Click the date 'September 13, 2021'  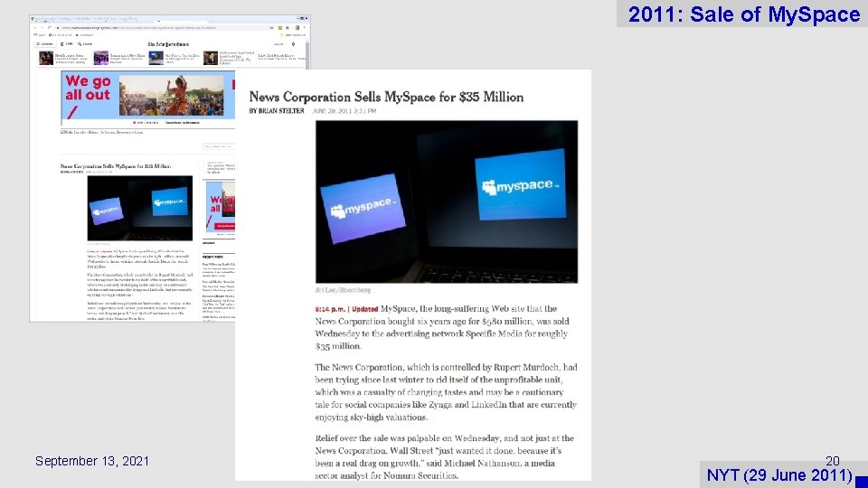pos(92,461)
